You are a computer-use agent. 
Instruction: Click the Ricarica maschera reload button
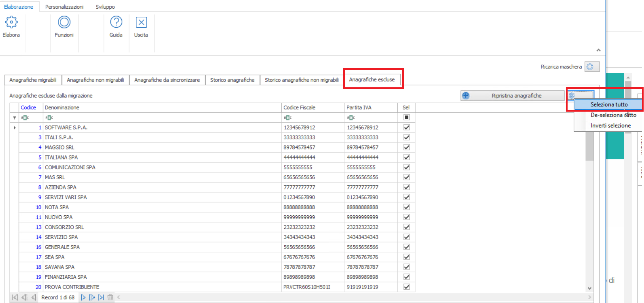592,67
